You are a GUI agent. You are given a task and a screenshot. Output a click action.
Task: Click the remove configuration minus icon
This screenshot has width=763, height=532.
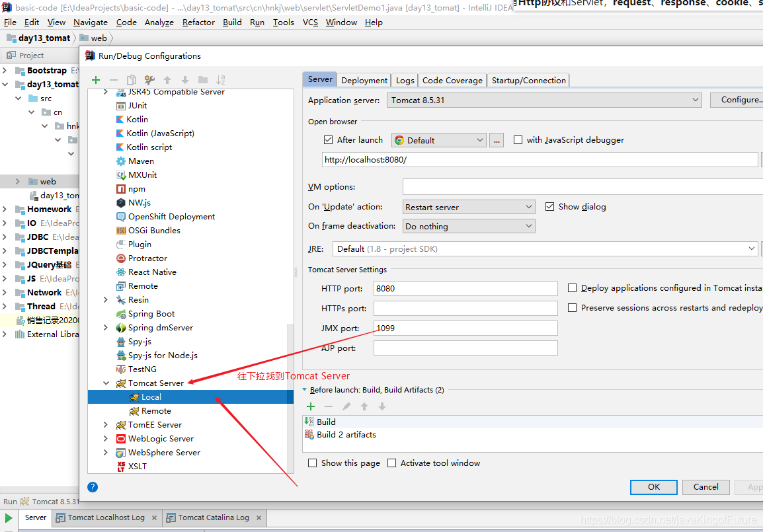[113, 80]
